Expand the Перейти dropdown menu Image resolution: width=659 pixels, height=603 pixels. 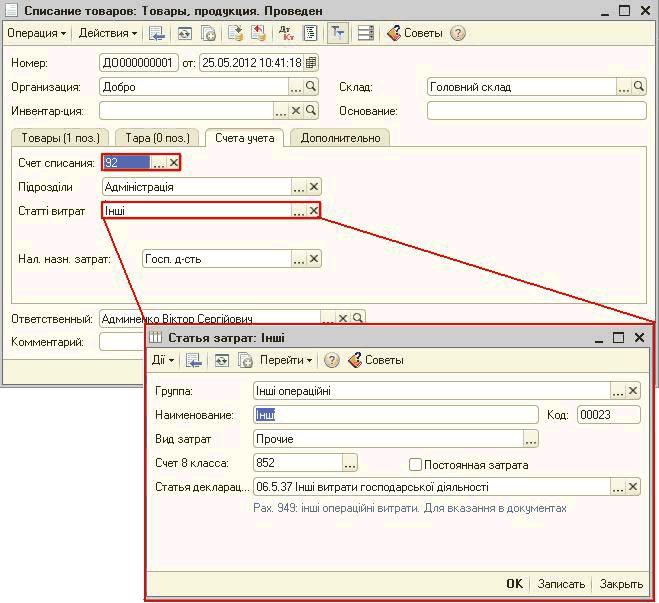coord(286,360)
